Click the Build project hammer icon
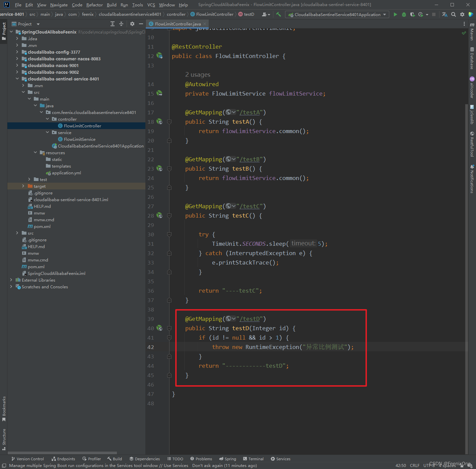This screenshot has width=476, height=469. coord(278,14)
